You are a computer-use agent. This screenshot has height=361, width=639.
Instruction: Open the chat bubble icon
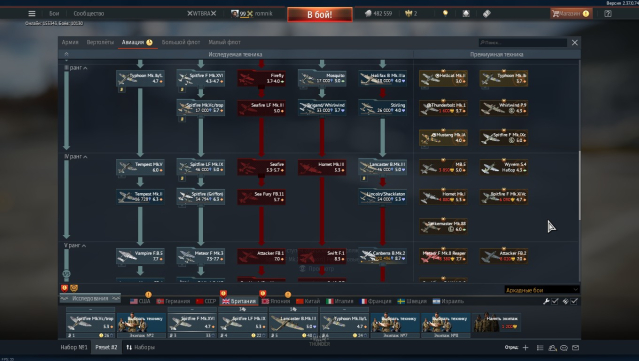564,348
